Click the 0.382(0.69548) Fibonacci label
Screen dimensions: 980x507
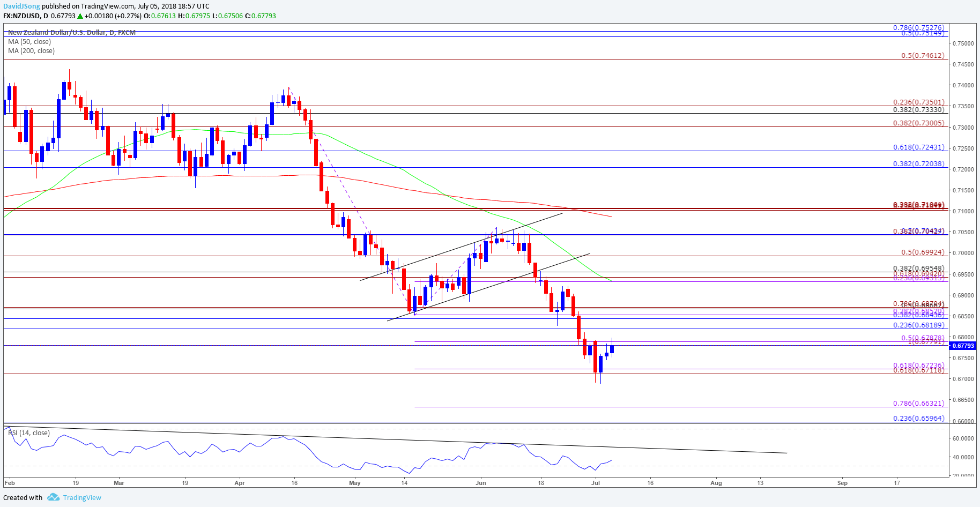918,268
